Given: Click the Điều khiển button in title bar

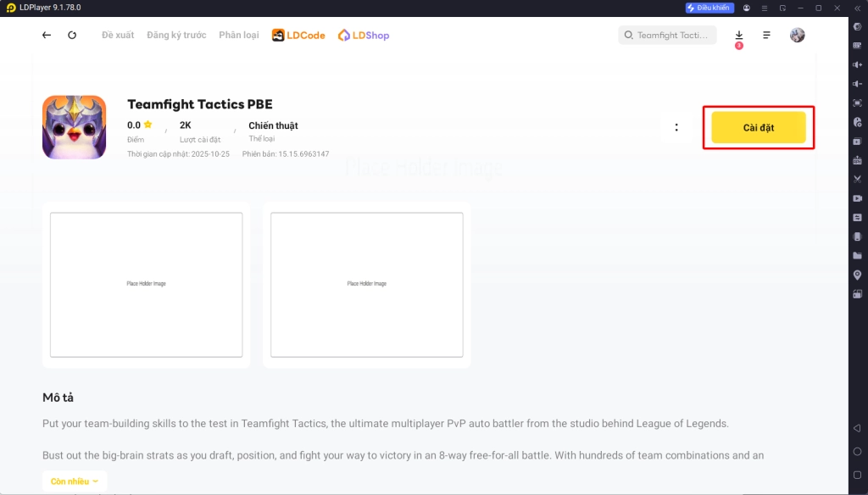Looking at the screenshot, I should 709,8.
